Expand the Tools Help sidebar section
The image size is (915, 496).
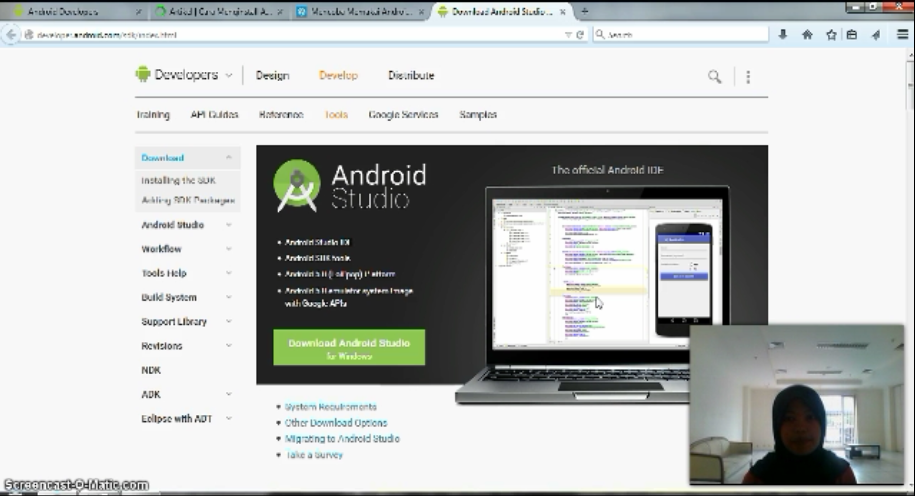click(x=229, y=273)
